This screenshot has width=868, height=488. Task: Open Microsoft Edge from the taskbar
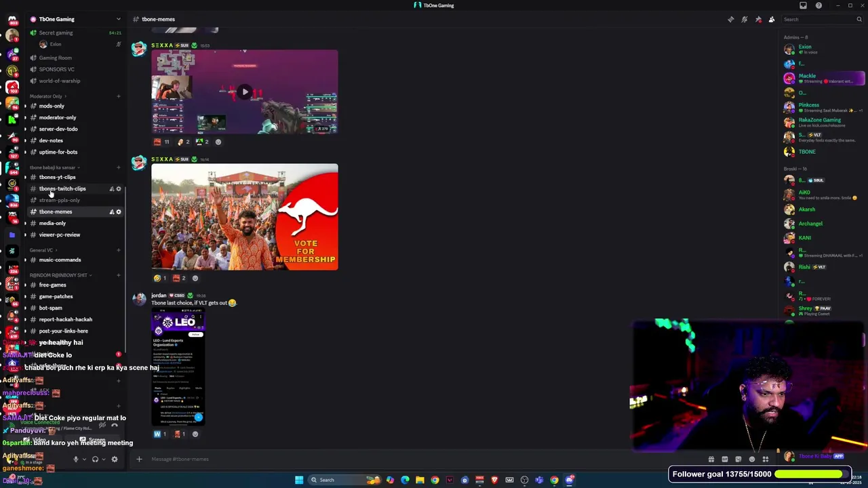[x=405, y=480]
